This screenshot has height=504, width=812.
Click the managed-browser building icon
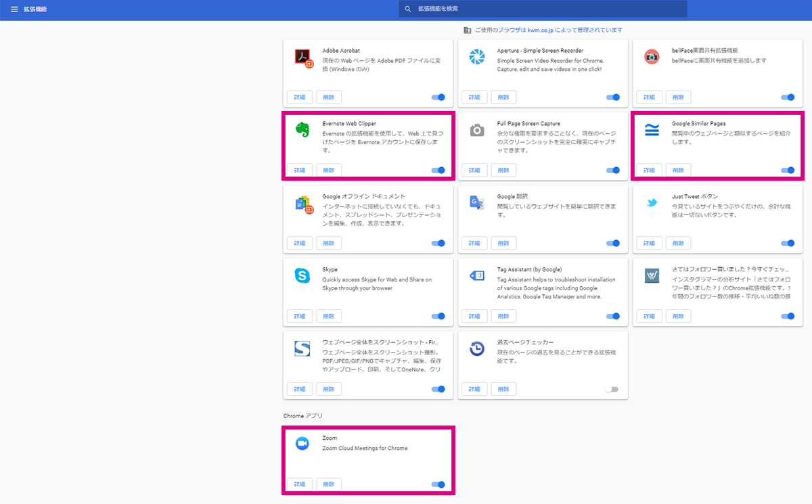tap(467, 30)
